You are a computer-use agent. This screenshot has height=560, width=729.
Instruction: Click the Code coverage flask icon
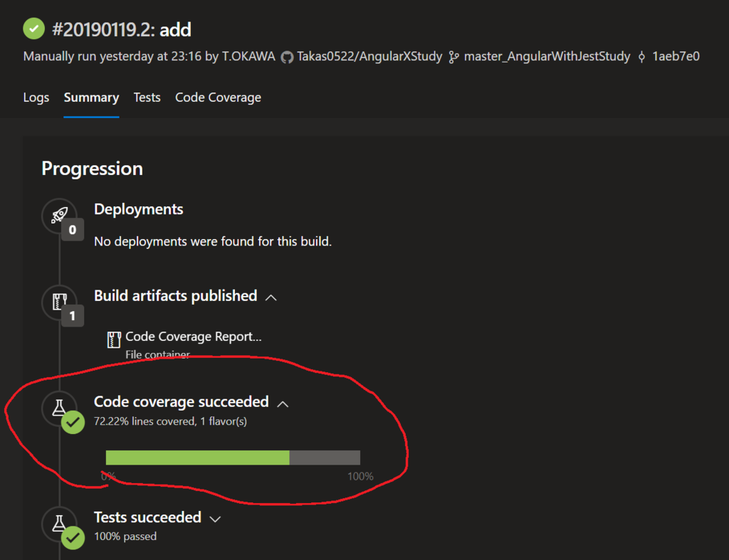click(59, 408)
